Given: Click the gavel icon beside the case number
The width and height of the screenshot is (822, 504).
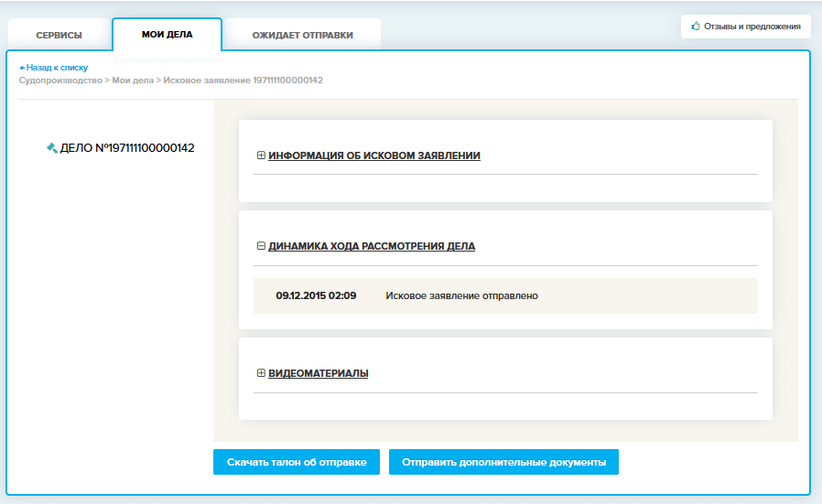Looking at the screenshot, I should click(52, 147).
